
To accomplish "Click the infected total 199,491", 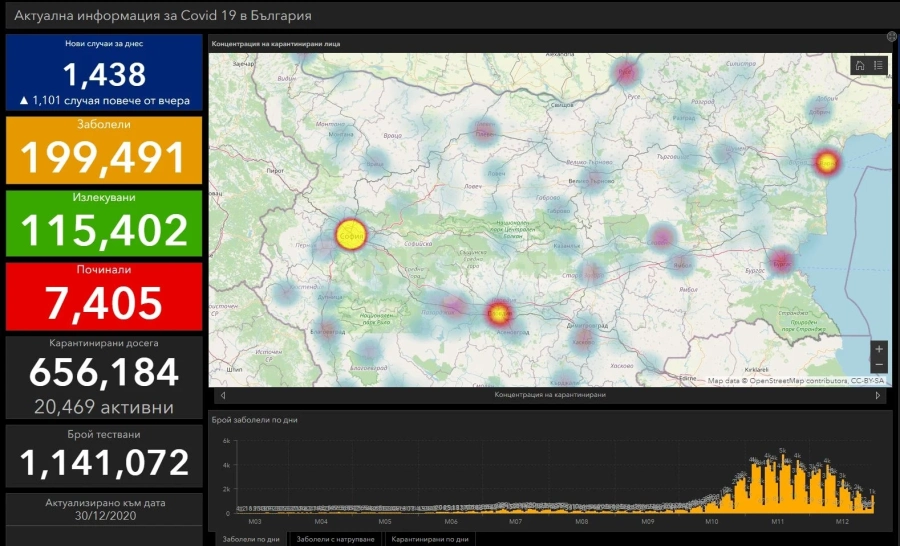I will pos(104,157).
